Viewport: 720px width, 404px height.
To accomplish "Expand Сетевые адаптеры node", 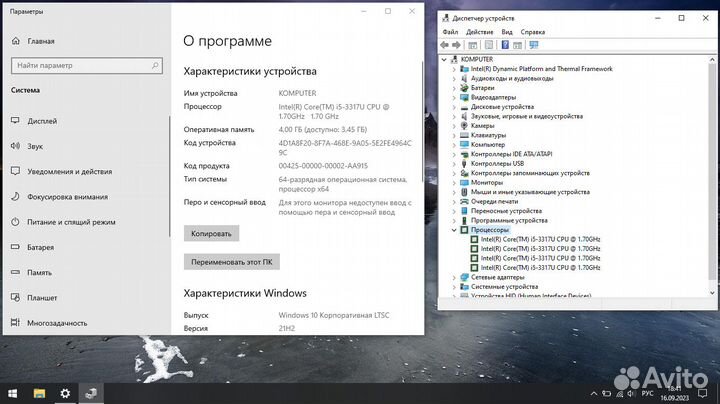I will pos(454,277).
